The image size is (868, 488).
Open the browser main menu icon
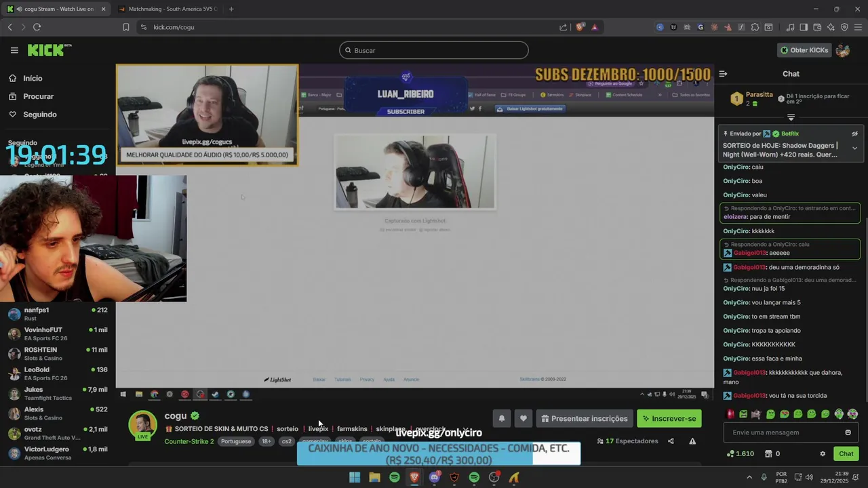click(858, 27)
